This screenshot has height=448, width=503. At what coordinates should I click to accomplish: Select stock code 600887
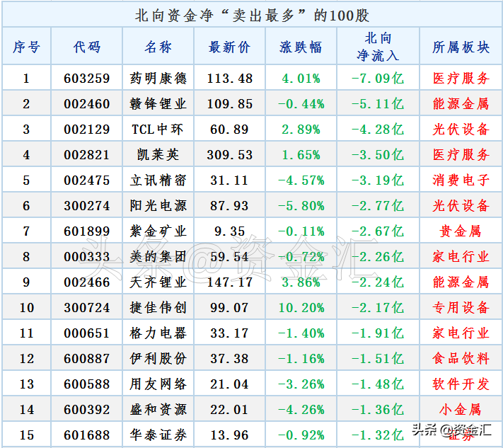click(x=87, y=359)
